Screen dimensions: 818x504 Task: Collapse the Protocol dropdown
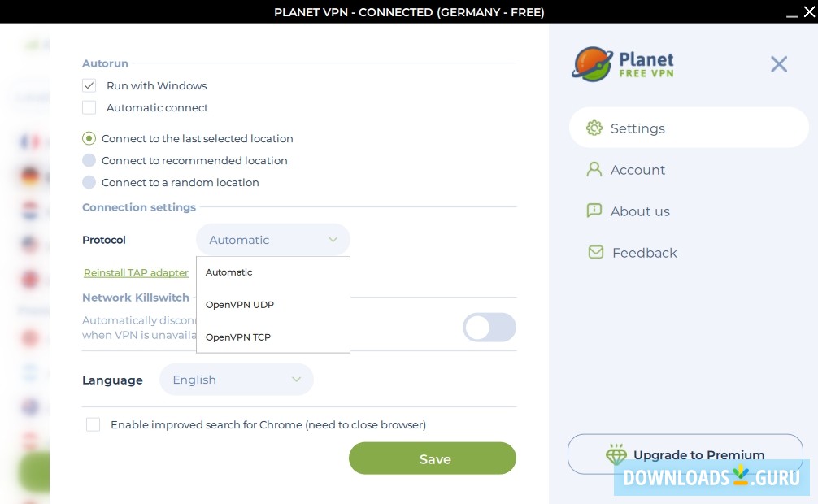[x=333, y=240]
